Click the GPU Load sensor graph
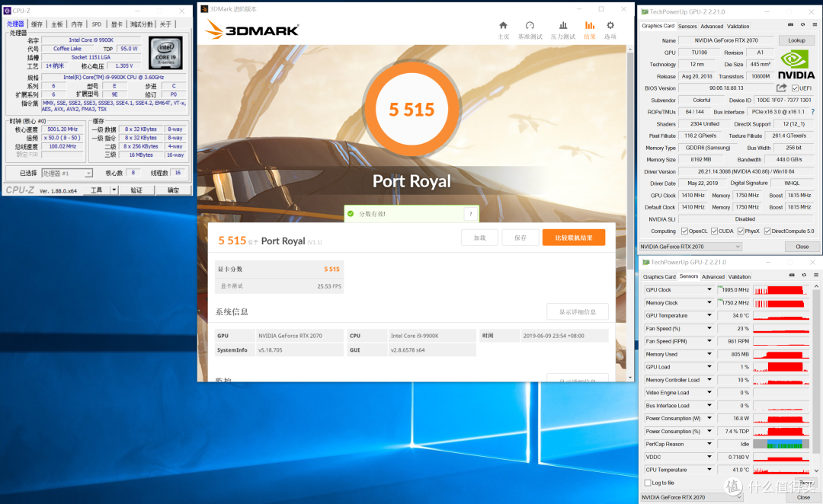Image resolution: width=823 pixels, height=504 pixels. point(781,367)
